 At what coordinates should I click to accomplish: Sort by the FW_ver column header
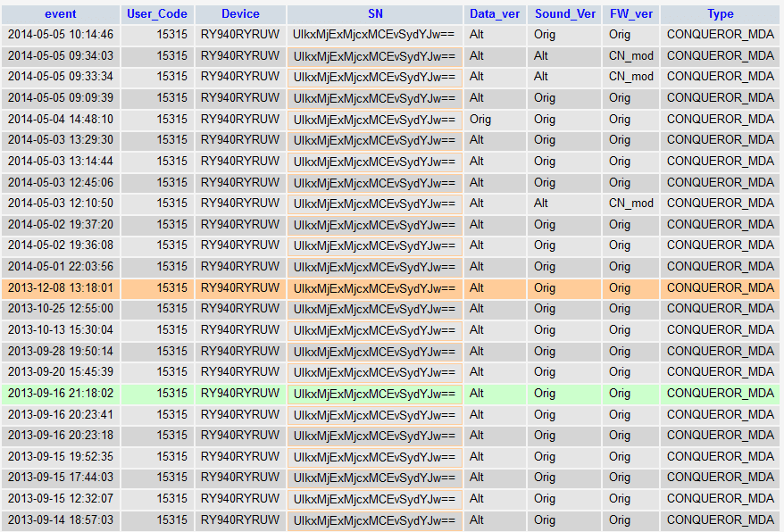tap(631, 14)
